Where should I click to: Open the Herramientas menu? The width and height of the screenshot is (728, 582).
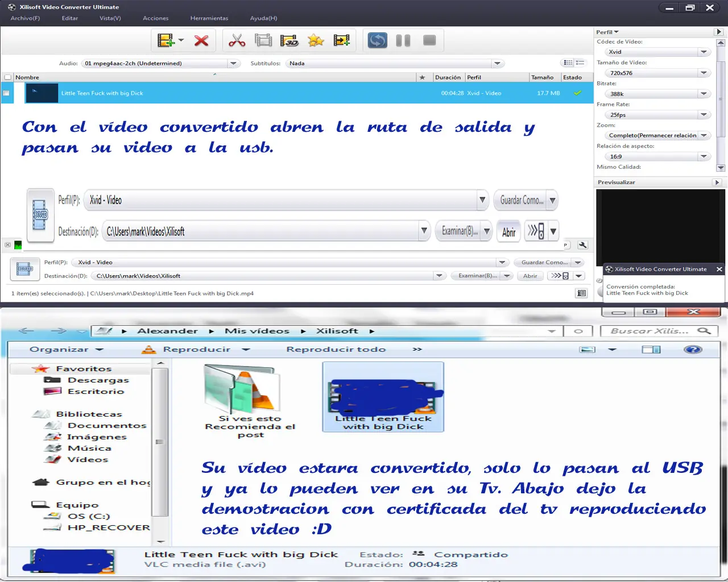209,18
